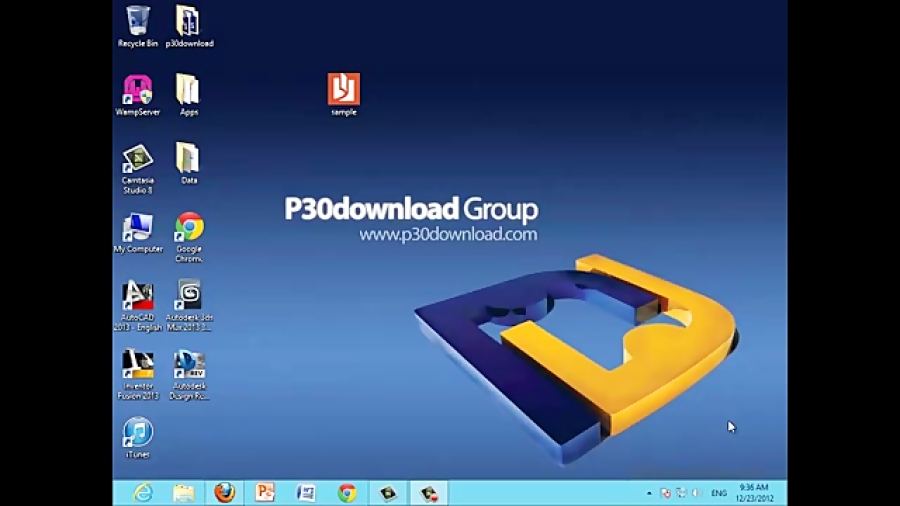Viewport: 900px width, 506px height.
Task: Open the volume control tray icon
Action: [696, 493]
